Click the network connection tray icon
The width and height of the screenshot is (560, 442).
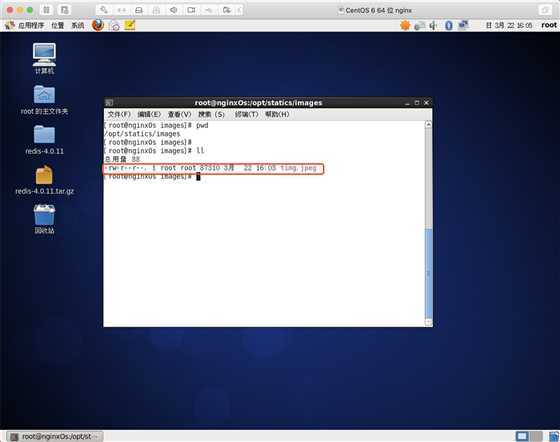[x=463, y=25]
